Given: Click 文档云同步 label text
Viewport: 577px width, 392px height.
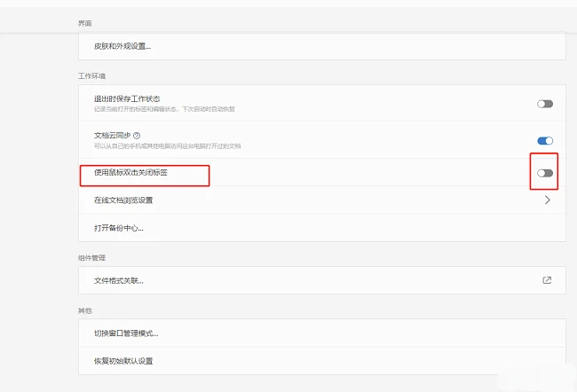Looking at the screenshot, I should point(112,136).
